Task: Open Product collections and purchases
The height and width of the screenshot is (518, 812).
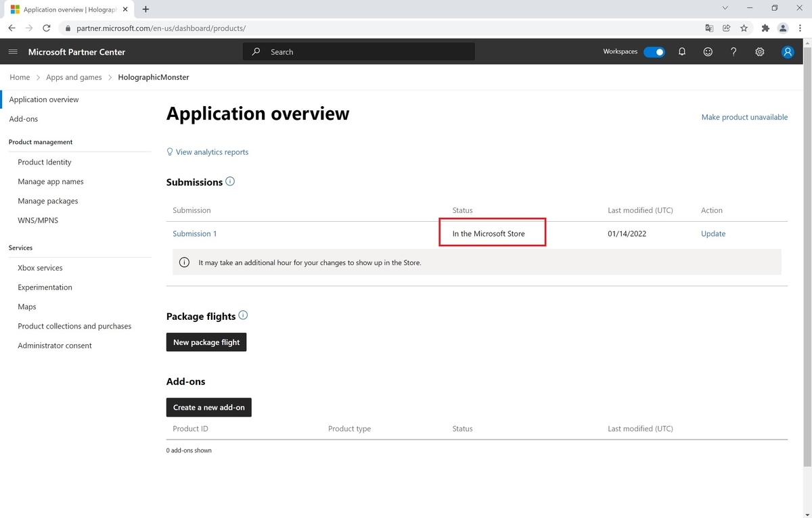Action: click(74, 326)
